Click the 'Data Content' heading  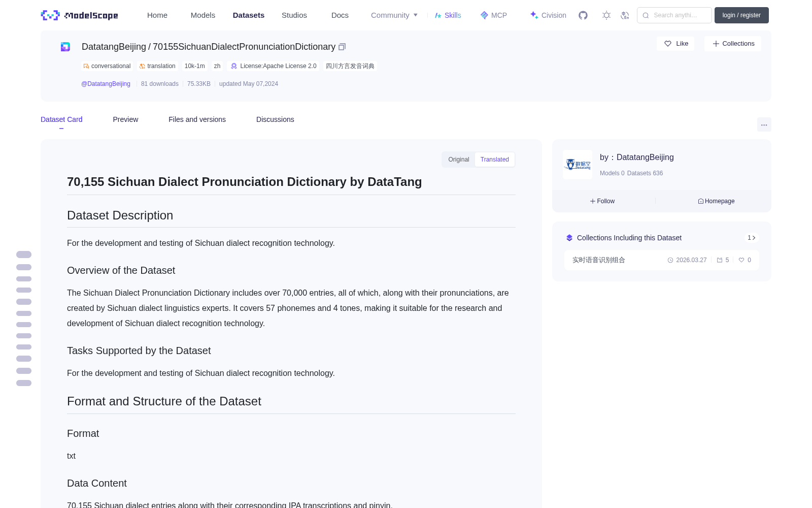pyautogui.click(x=96, y=483)
